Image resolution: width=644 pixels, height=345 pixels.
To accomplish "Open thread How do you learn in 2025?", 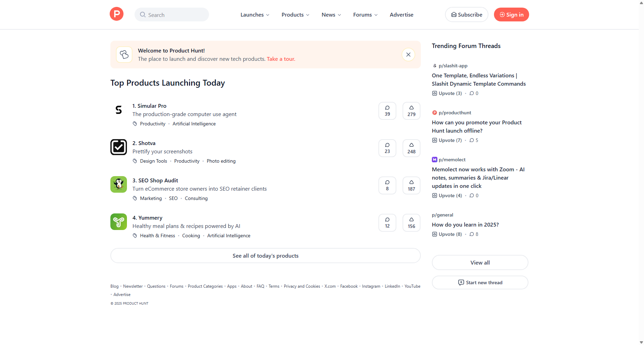I will (465, 224).
